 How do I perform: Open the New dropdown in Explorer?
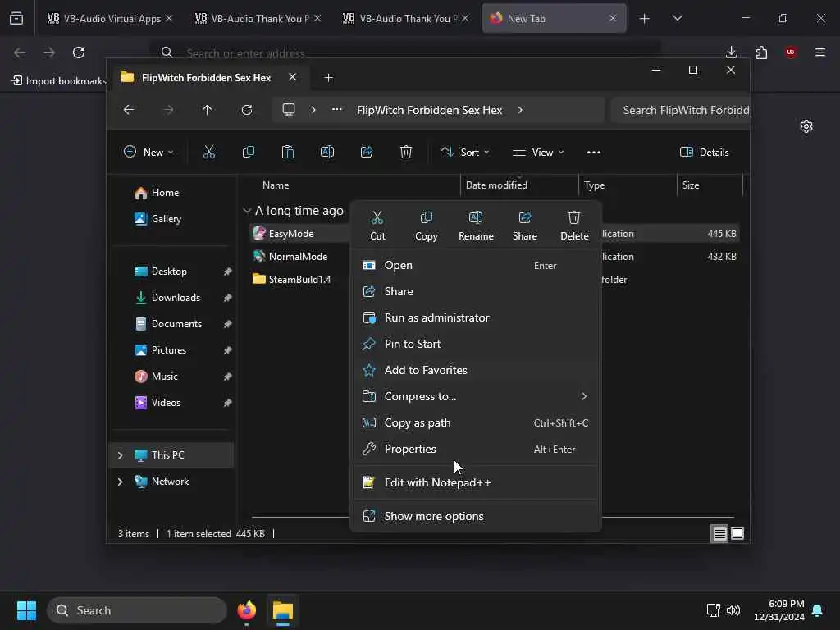[148, 152]
